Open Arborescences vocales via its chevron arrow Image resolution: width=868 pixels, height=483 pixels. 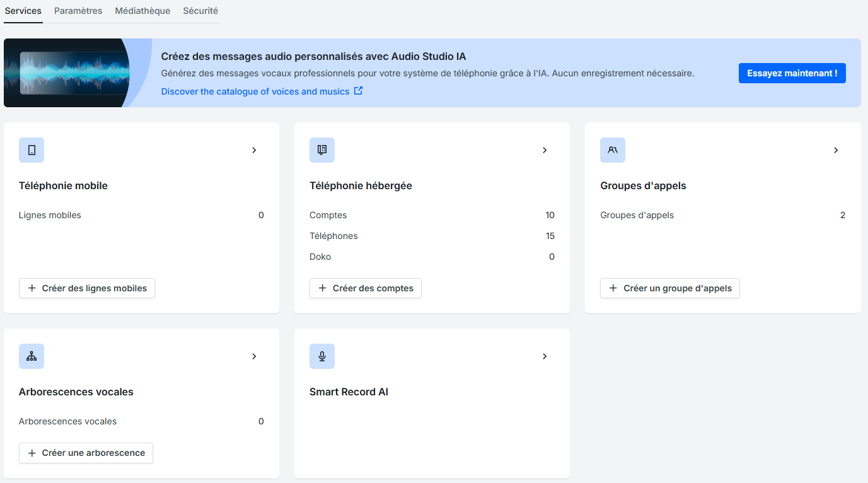[254, 356]
